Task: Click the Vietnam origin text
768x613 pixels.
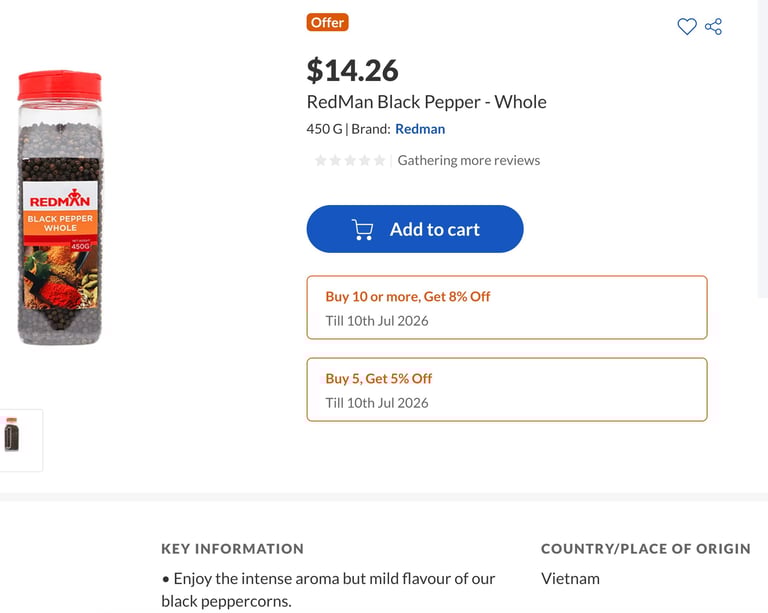Action: (x=570, y=578)
